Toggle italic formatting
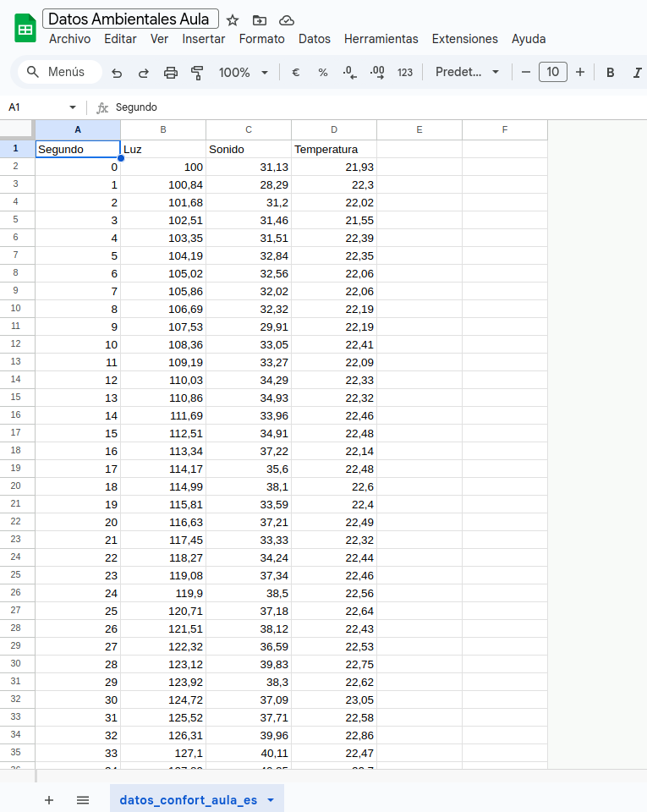The image size is (647, 812). tap(637, 73)
